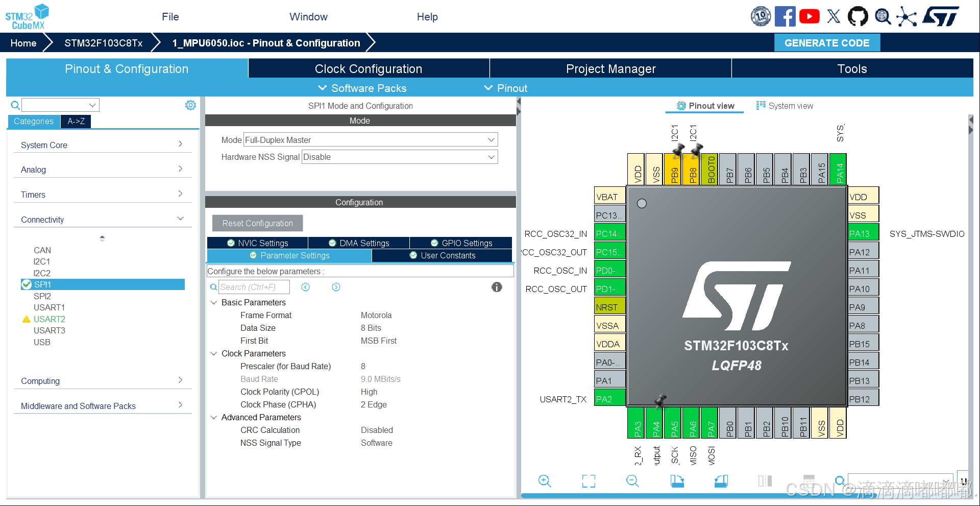Go to next parameter search result

(x=336, y=287)
